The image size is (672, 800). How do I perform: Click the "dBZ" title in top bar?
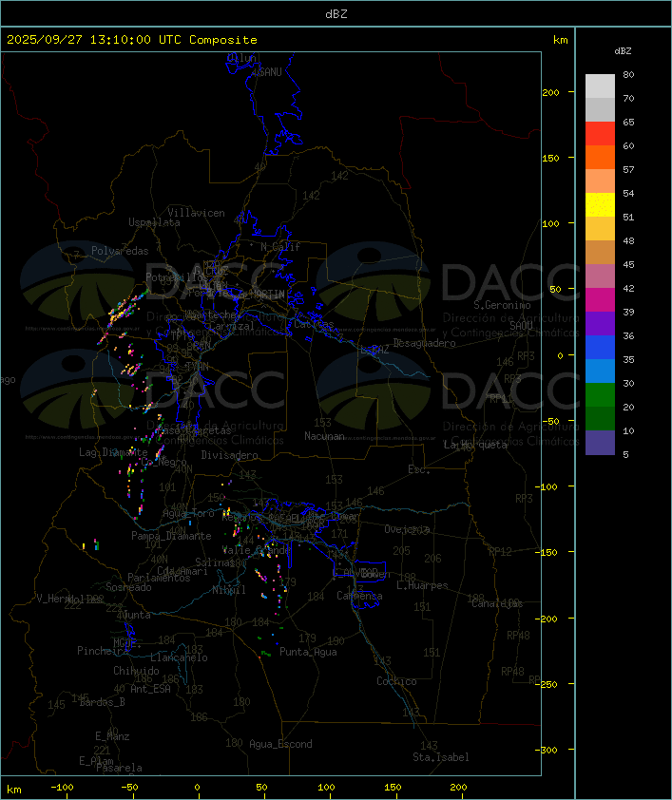[x=336, y=14]
